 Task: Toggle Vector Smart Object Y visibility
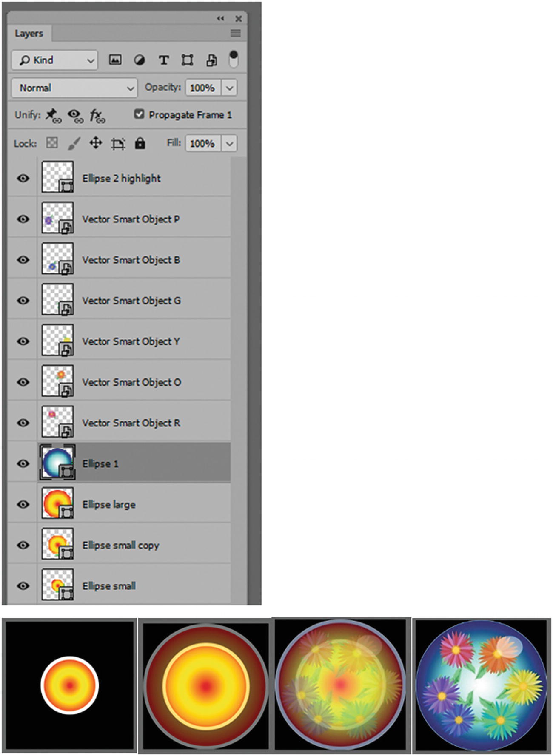[23, 341]
